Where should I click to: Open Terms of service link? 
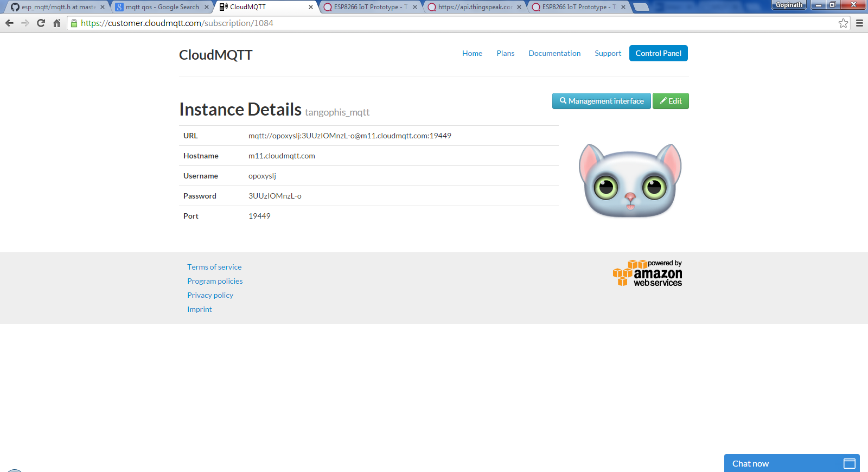coord(214,267)
